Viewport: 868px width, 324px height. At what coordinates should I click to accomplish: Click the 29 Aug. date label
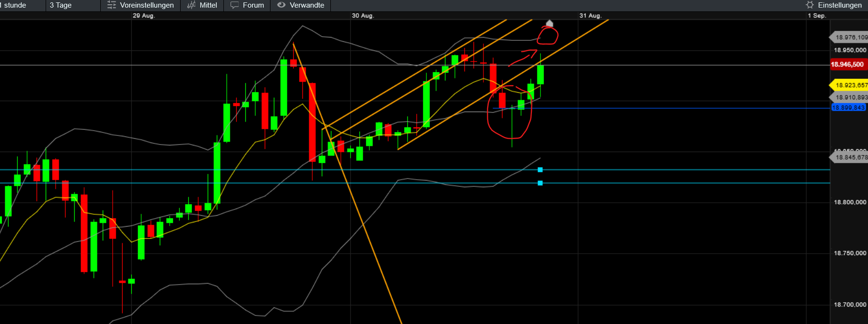pyautogui.click(x=144, y=16)
